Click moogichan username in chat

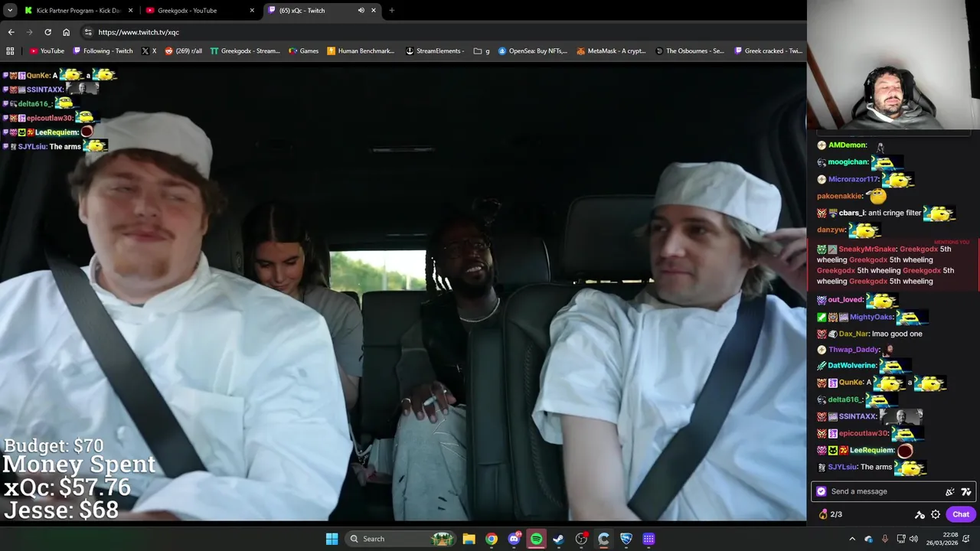[x=848, y=161]
